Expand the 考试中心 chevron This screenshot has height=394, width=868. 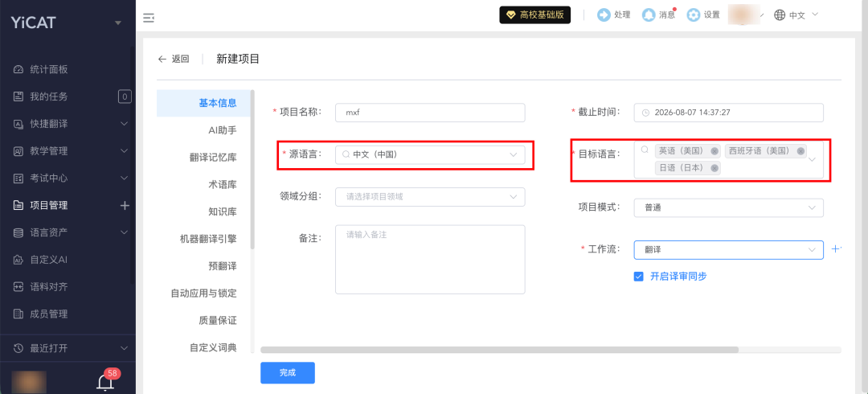125,179
